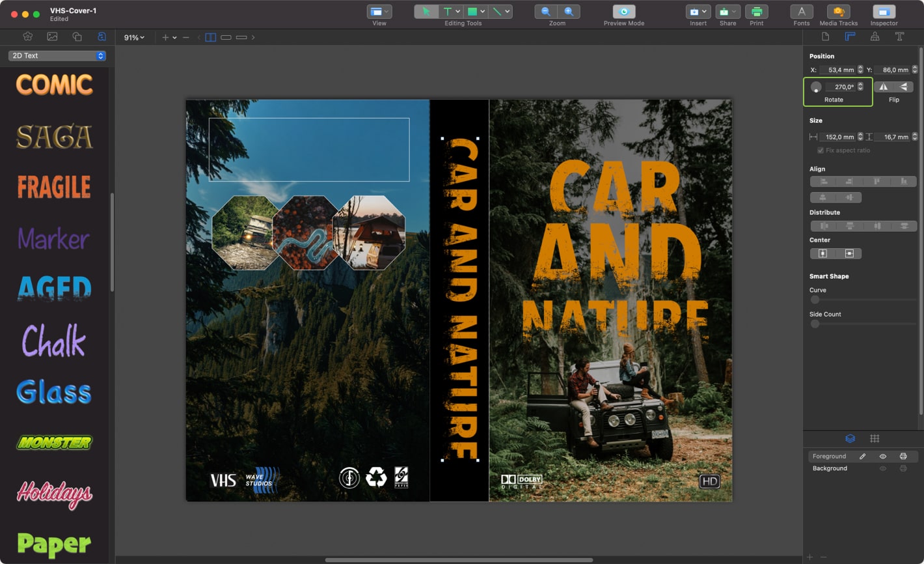The width and height of the screenshot is (924, 564).
Task: Click the Share button
Action: tap(727, 12)
